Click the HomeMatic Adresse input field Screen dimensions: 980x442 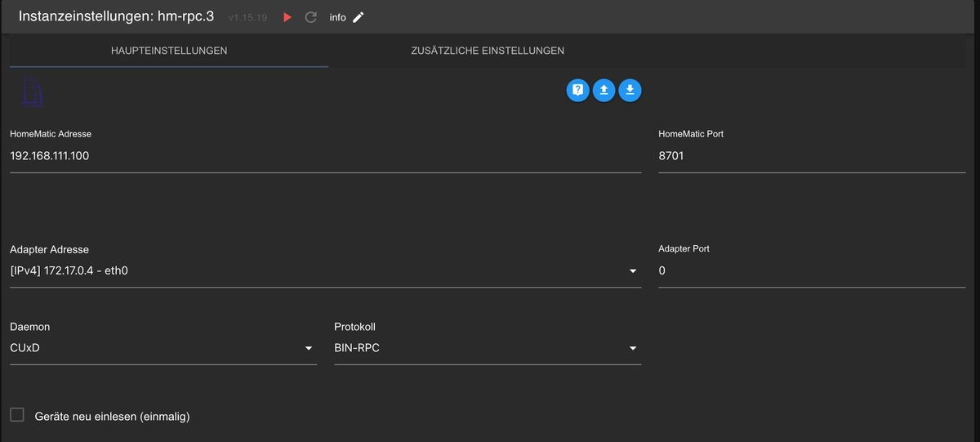point(325,155)
